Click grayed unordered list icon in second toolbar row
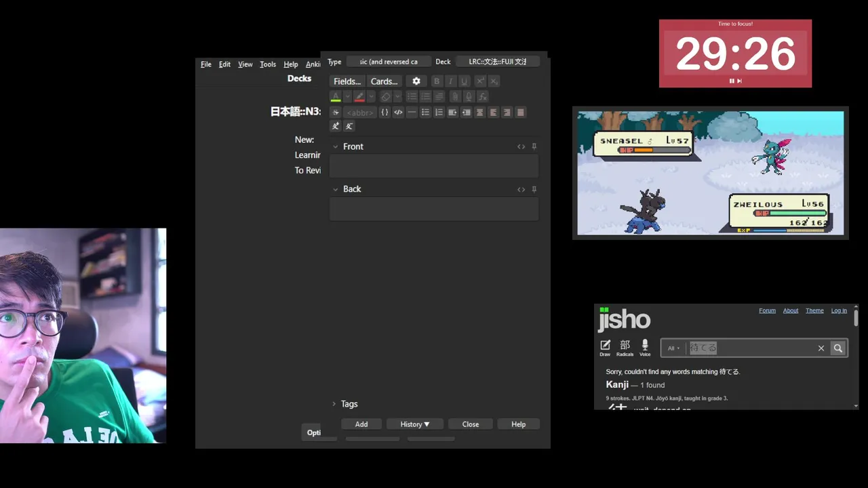Viewport: 868px width, 488px height. 412,97
